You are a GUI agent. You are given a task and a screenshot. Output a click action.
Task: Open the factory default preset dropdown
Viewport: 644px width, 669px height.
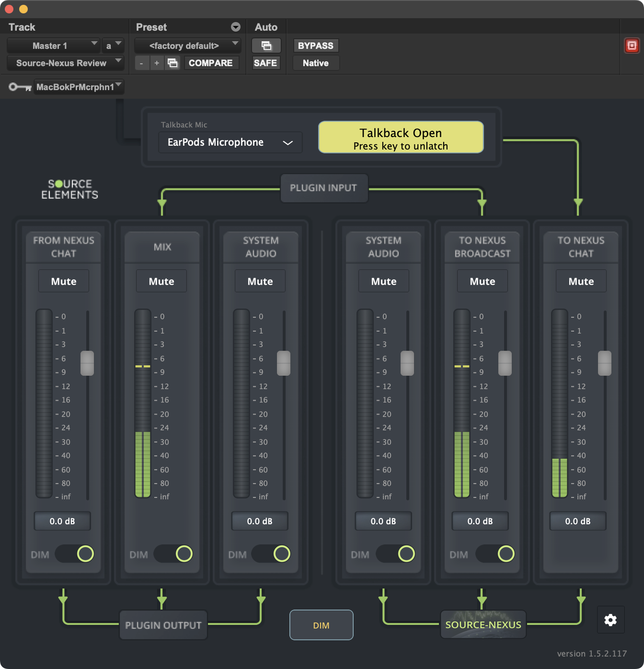(187, 46)
